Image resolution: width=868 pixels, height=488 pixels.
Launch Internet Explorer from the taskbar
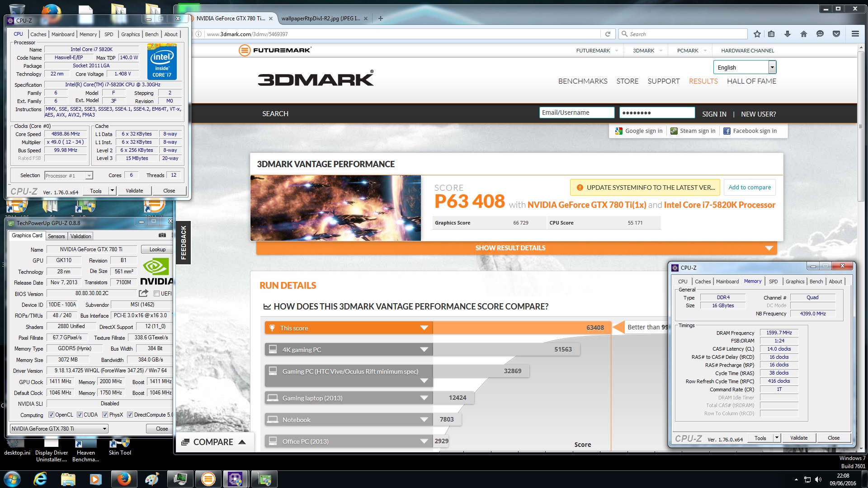(41, 479)
